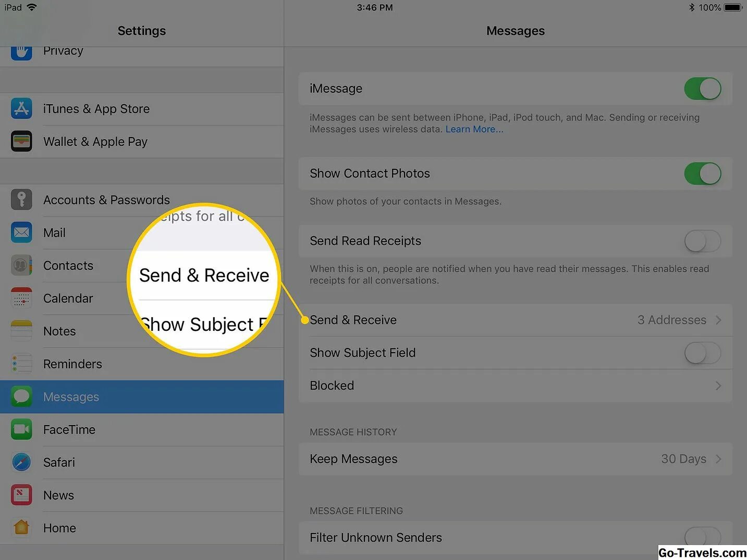Tap the Filter Unknown Senders label
Viewport: 747px width, 560px height.
[x=376, y=538]
